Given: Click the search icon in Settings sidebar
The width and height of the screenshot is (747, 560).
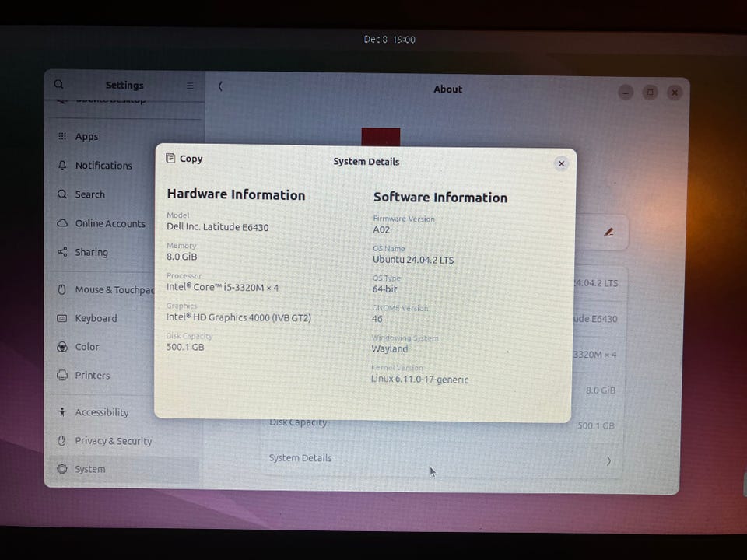Looking at the screenshot, I should 59,85.
